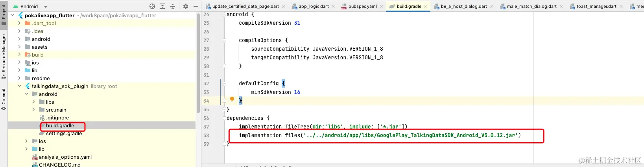
Task: Switch to toast_manager.dart tab
Action: pyautogui.click(x=596, y=6)
